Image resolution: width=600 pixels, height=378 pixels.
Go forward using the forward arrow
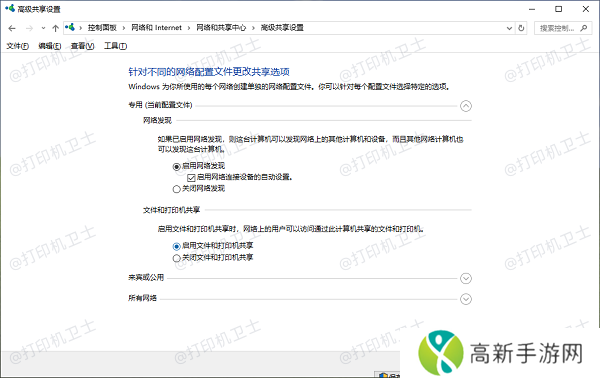[x=29, y=28]
